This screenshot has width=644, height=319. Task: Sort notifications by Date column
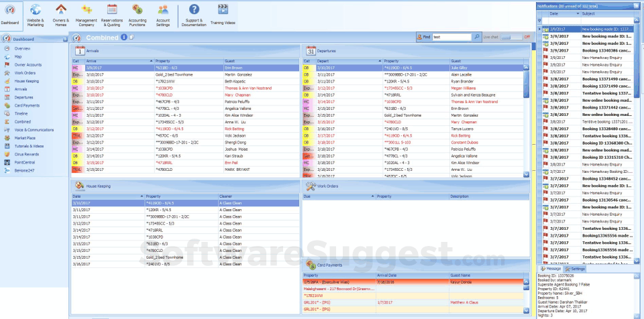tap(564, 13)
